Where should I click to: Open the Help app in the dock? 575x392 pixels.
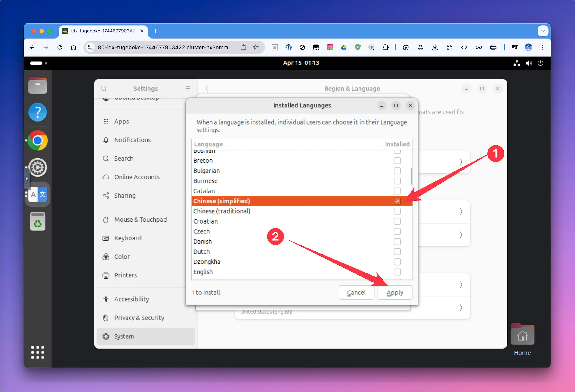pos(38,112)
